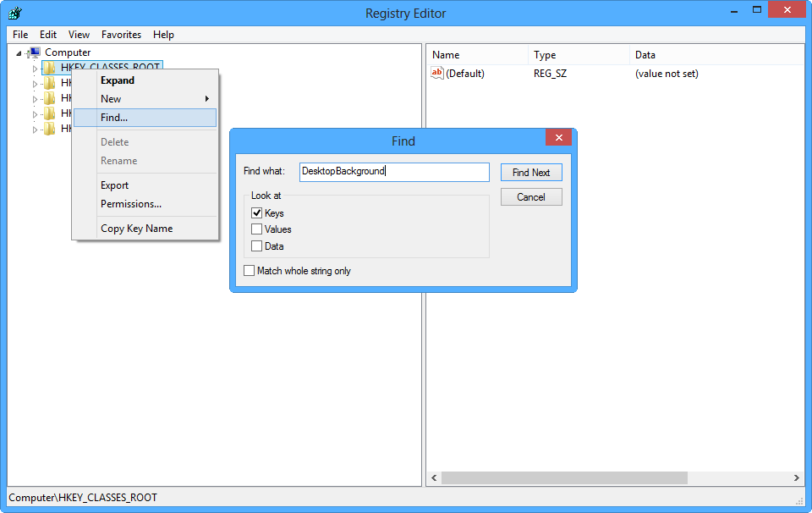The height and width of the screenshot is (513, 812).
Task: Expand the HKEY_CLASSES_ROOT node arrow
Action: pyautogui.click(x=35, y=68)
